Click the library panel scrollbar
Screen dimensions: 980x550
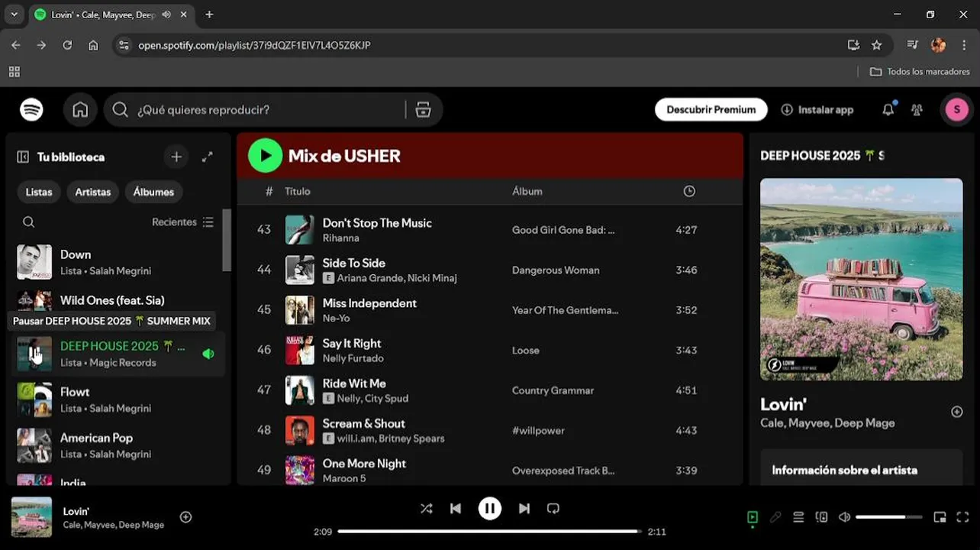pyautogui.click(x=226, y=240)
